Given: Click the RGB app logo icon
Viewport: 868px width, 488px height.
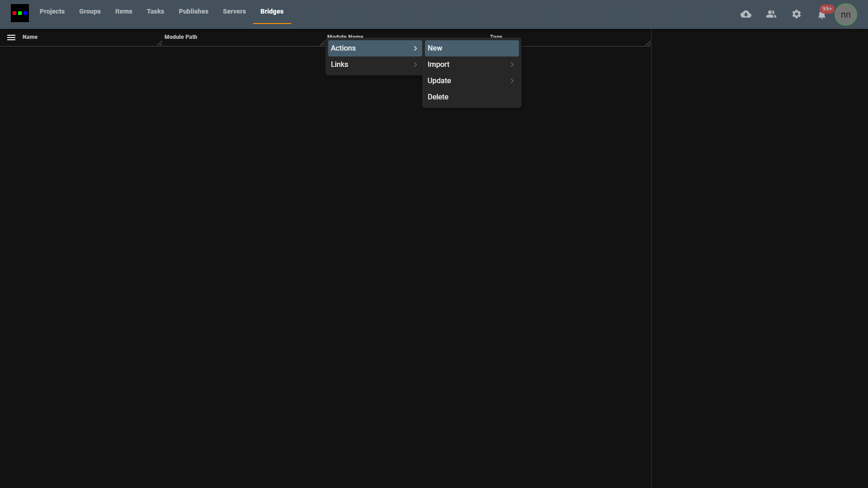Looking at the screenshot, I should 19,13.
